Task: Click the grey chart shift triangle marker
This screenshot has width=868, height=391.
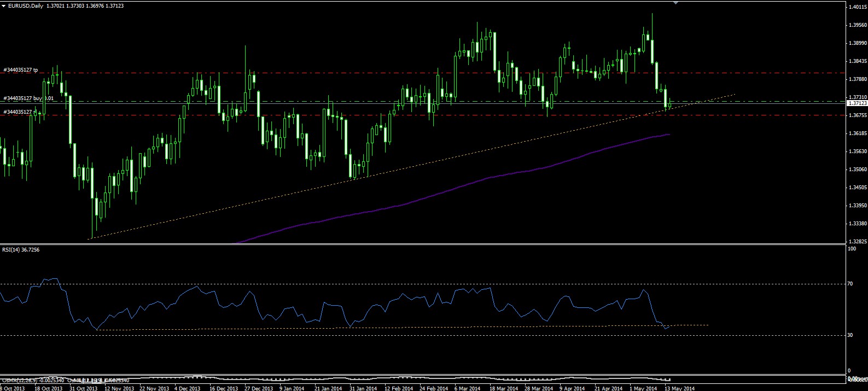Action: point(677,3)
